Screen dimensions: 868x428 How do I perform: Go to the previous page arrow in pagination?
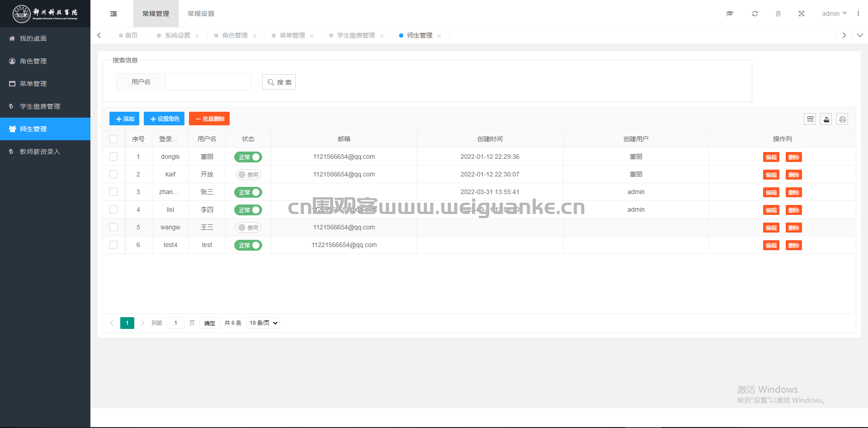pyautogui.click(x=112, y=323)
